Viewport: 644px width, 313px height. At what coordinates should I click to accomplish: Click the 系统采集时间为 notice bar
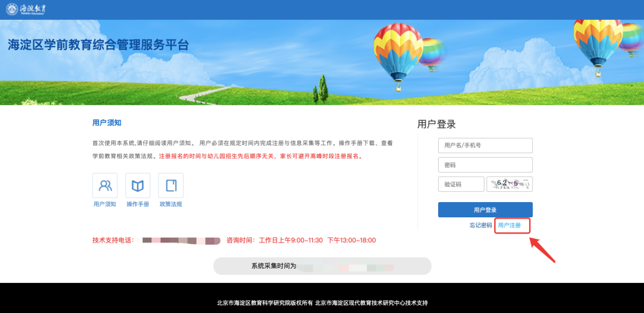click(322, 266)
